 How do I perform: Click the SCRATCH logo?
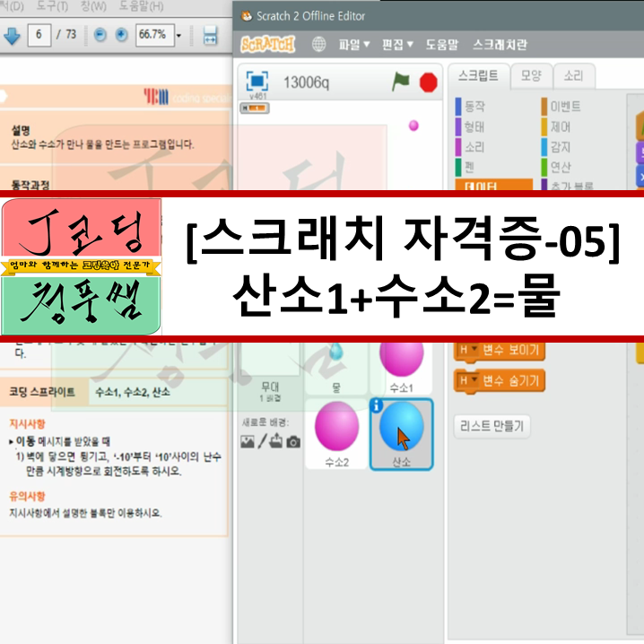click(268, 44)
